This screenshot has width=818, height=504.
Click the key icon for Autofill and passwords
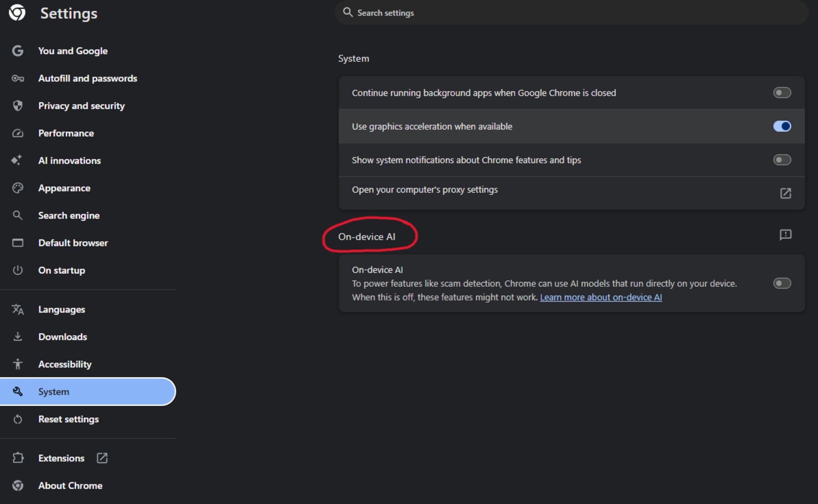point(17,78)
